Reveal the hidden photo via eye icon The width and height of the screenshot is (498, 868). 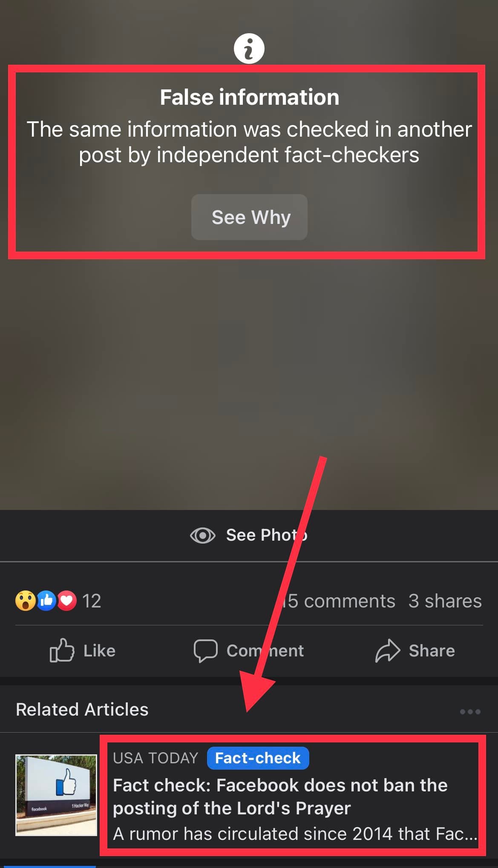click(202, 535)
